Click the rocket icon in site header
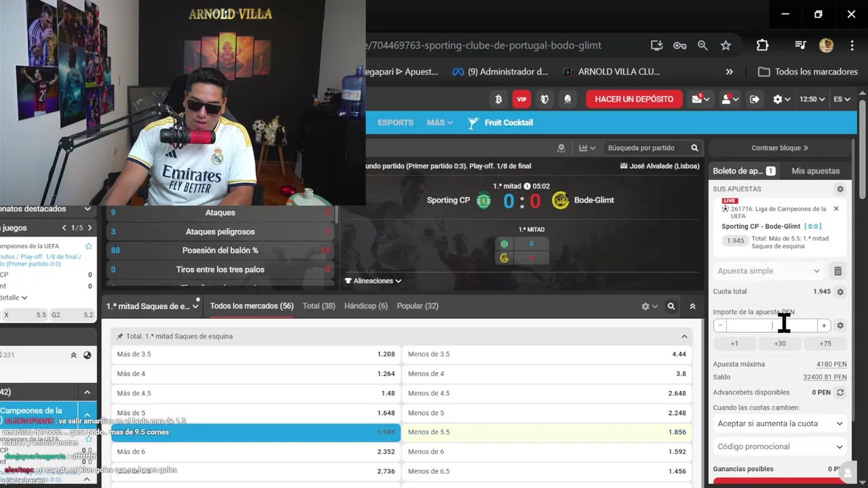868x488 pixels. 568,99
